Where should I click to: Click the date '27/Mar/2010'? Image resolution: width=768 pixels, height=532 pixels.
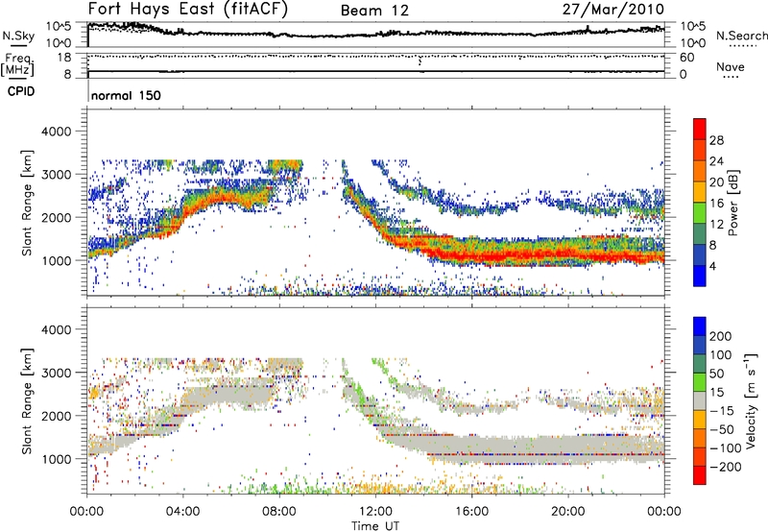pos(612,10)
